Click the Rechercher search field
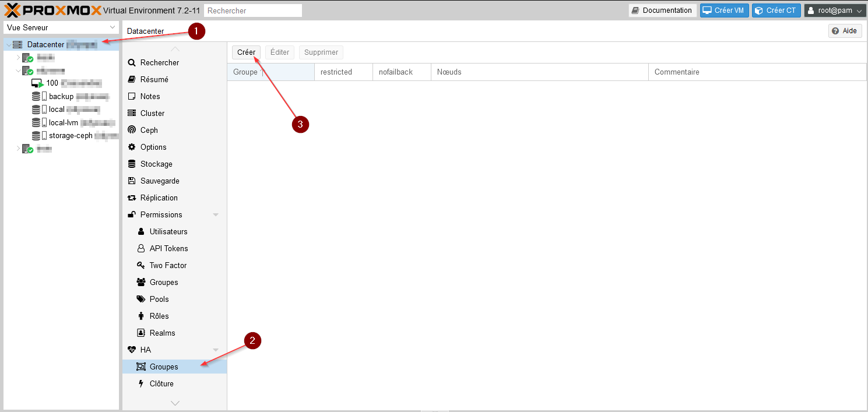Screen dimensions: 868x412 pos(253,10)
